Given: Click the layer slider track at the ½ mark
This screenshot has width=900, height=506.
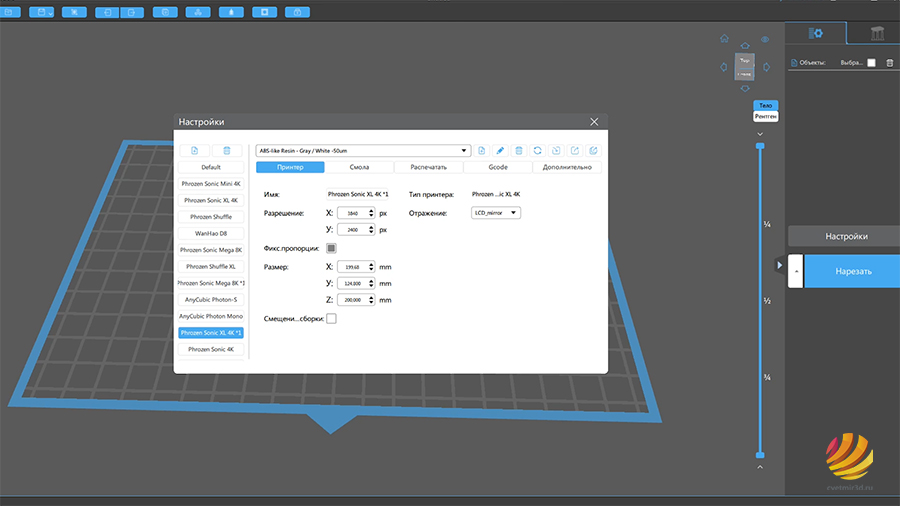Looking at the screenshot, I should (x=760, y=301).
